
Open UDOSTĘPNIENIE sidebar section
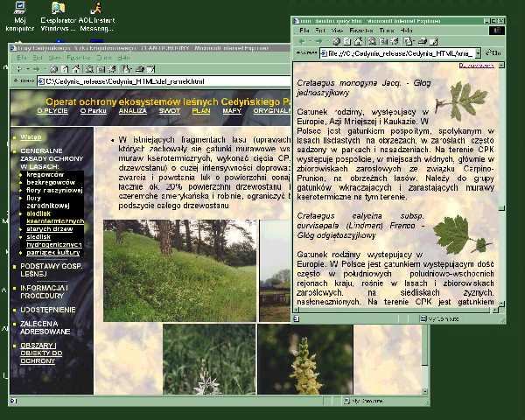48,310
